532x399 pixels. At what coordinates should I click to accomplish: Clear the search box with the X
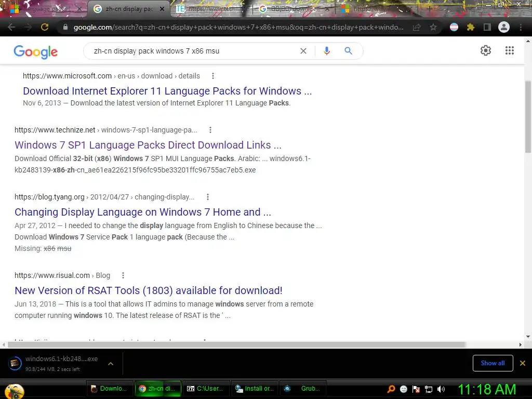[x=303, y=51]
